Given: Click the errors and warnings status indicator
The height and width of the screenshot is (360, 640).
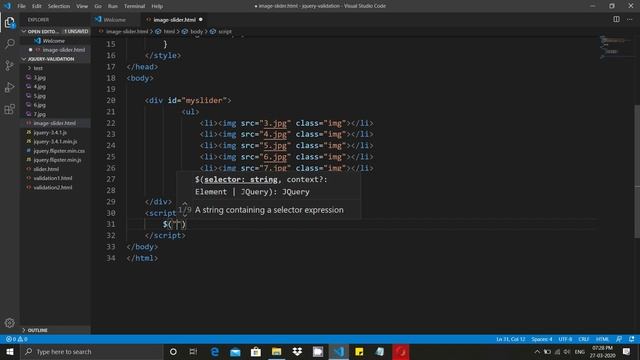Looking at the screenshot, I should [16, 339].
